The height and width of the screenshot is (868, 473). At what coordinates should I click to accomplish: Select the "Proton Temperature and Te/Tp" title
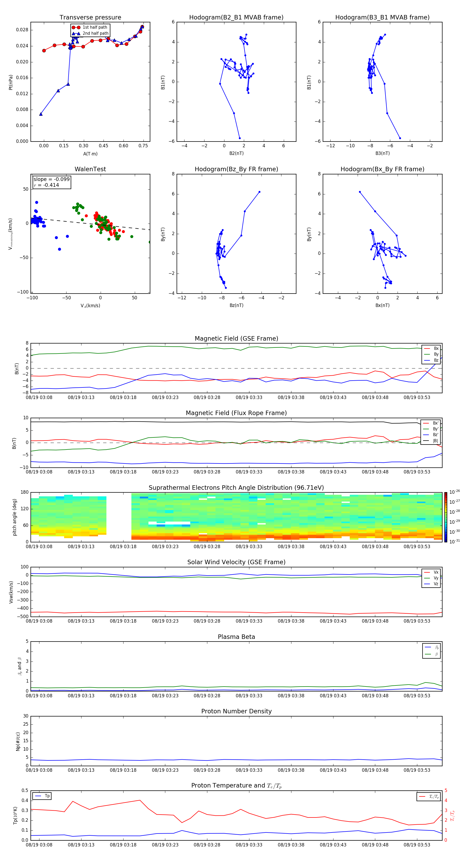pos(236,786)
